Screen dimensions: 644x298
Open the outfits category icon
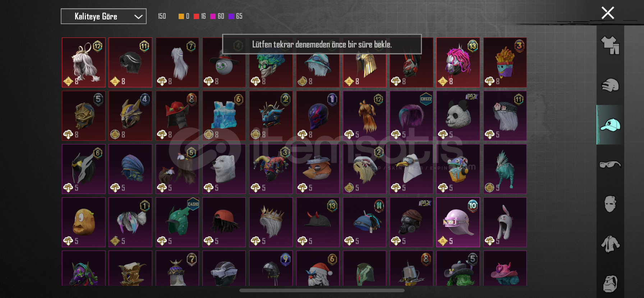(610, 45)
